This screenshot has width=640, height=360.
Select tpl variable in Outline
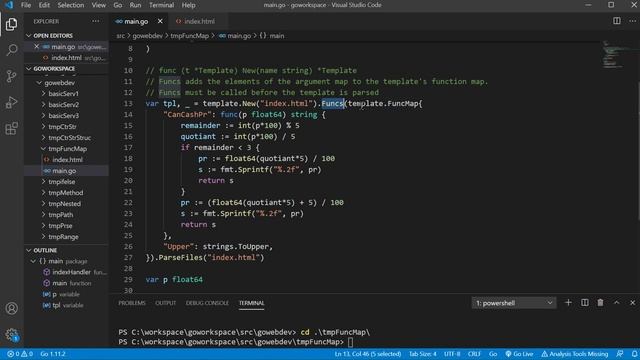pos(63,305)
